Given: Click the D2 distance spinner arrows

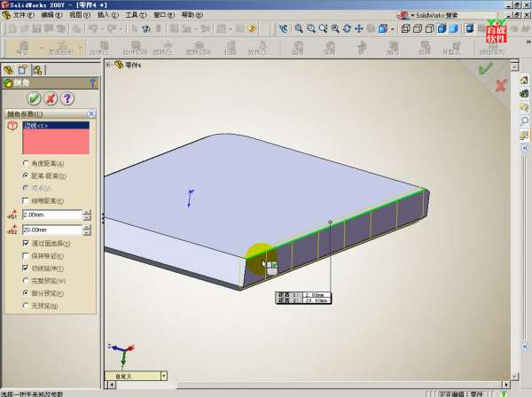Looking at the screenshot, I should coord(87,230).
